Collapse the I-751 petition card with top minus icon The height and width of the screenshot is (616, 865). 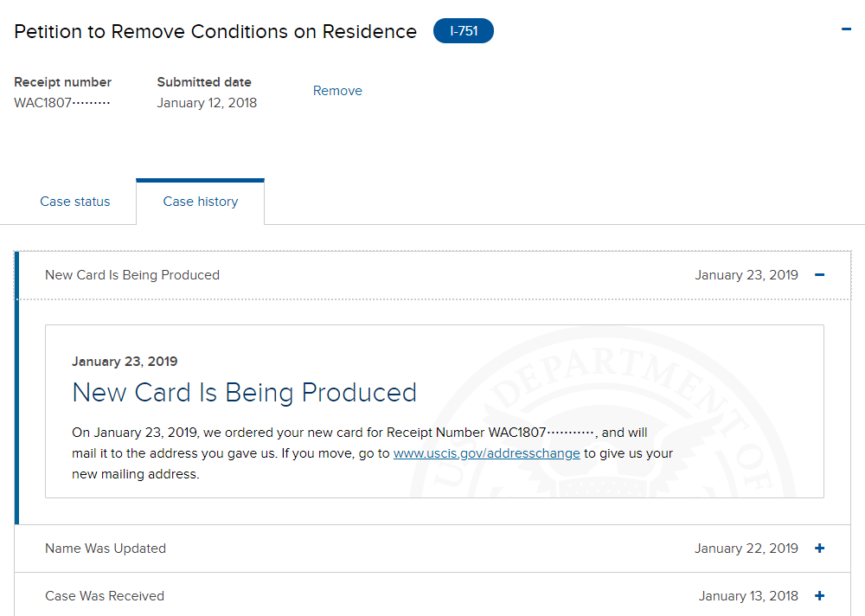(x=846, y=29)
